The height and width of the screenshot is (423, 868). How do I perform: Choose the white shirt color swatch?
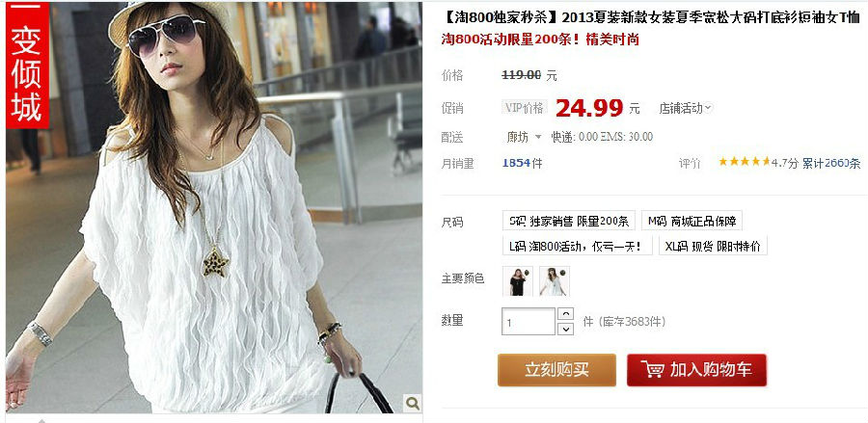tap(555, 281)
